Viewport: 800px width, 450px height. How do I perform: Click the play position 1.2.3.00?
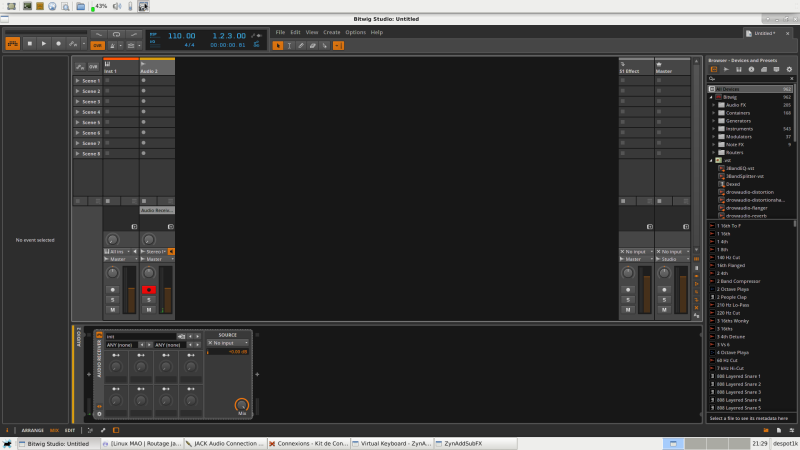point(229,36)
